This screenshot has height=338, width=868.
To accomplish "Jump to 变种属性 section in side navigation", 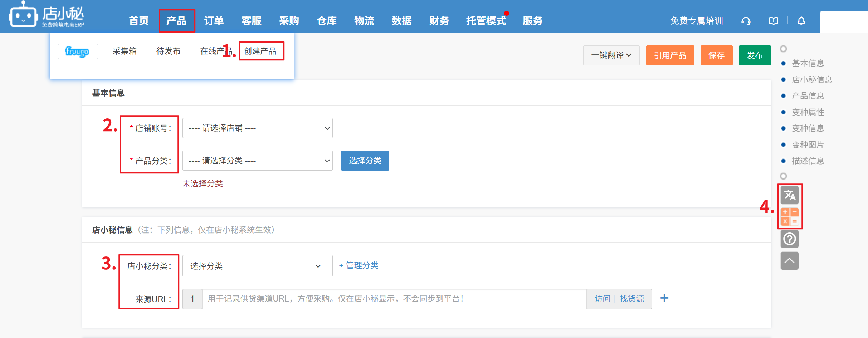I will pos(808,112).
